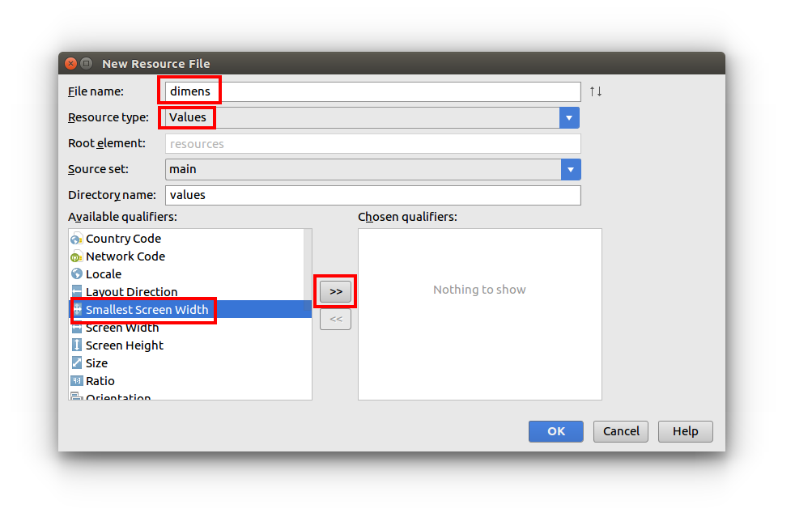Click the Network Code qualifier icon
This screenshot has width=812, height=517.
[x=76, y=256]
